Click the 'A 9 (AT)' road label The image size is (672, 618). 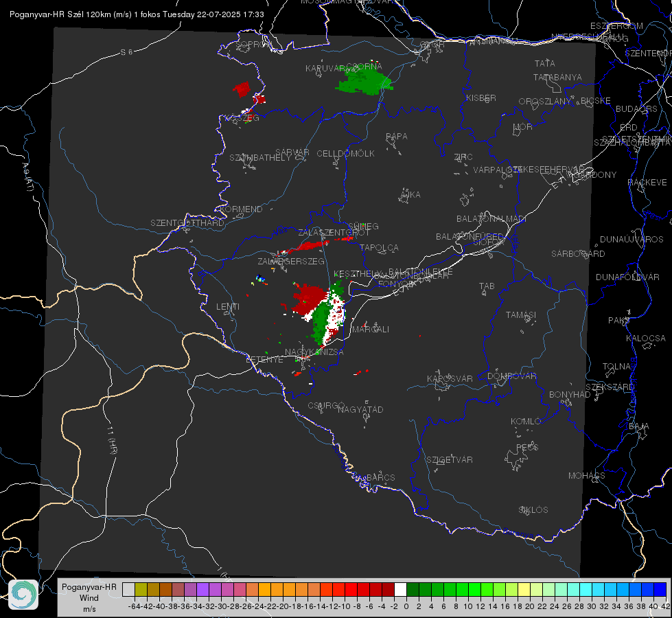pos(27,176)
